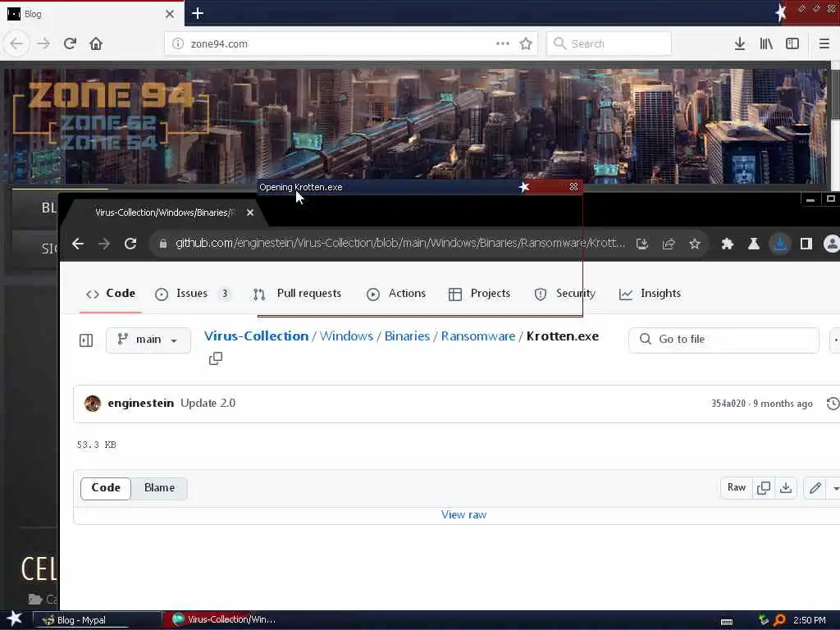
Task: Open the Chrome profile avatar
Action: [832, 244]
